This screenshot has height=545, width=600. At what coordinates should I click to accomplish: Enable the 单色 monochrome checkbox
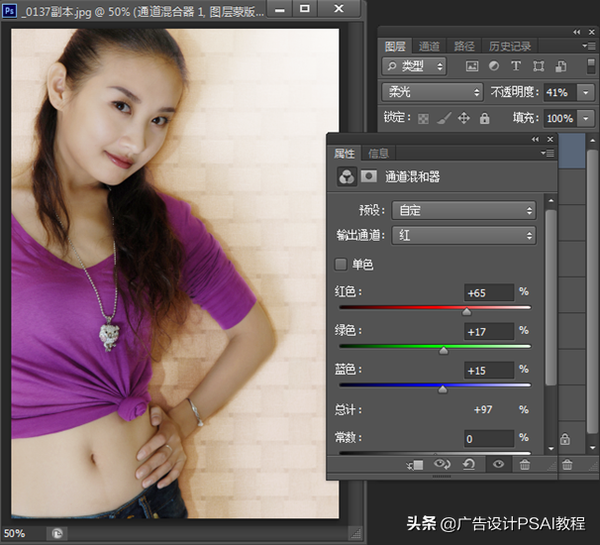pyautogui.click(x=341, y=264)
